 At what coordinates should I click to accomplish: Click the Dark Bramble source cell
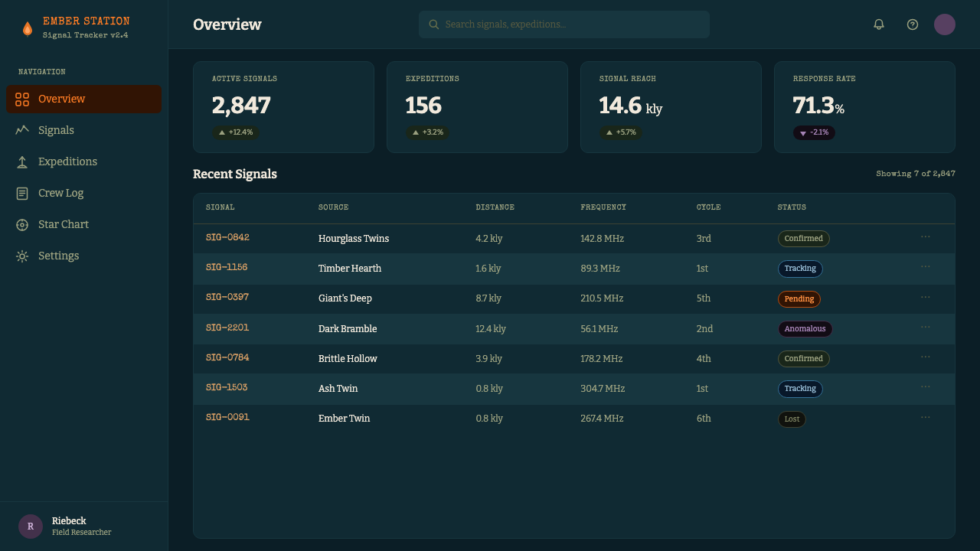coord(348,329)
